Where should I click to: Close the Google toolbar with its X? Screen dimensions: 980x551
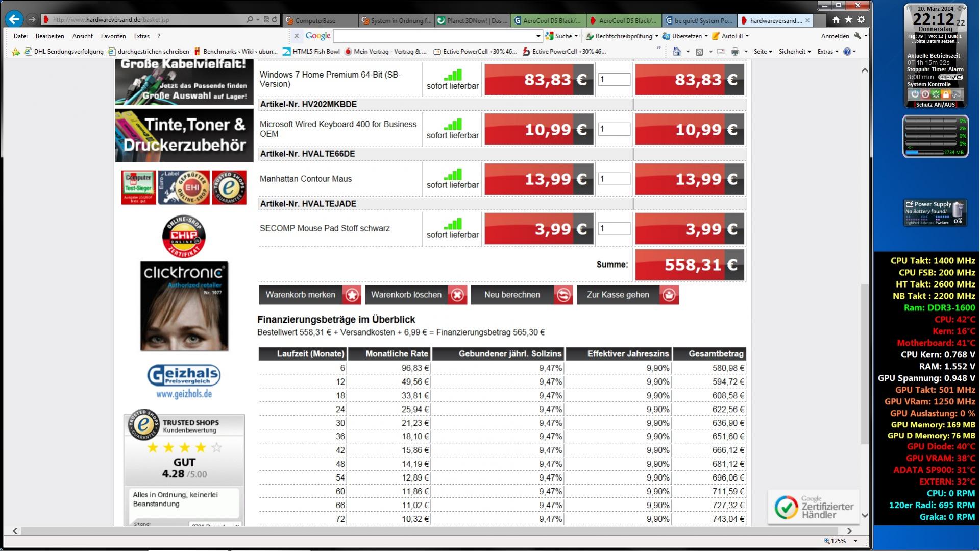click(296, 36)
